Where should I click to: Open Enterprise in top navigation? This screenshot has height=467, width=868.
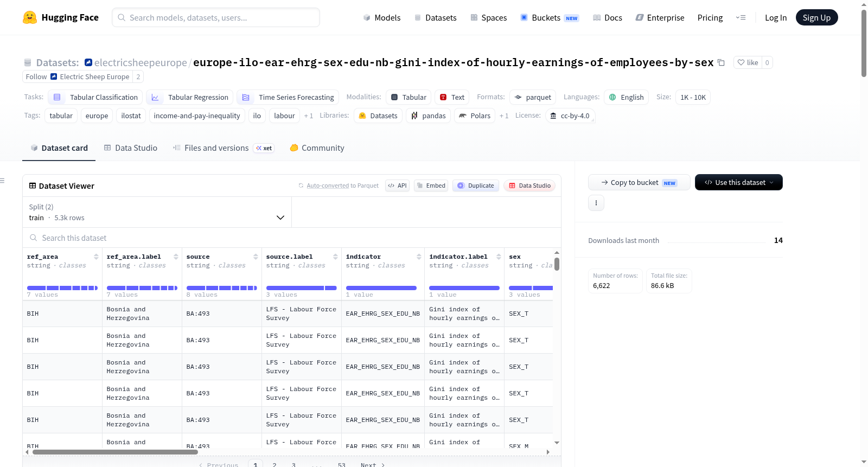click(x=660, y=18)
